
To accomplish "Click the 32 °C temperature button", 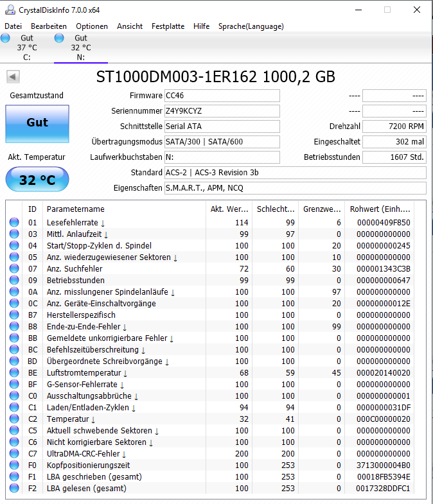I will pyautogui.click(x=37, y=179).
